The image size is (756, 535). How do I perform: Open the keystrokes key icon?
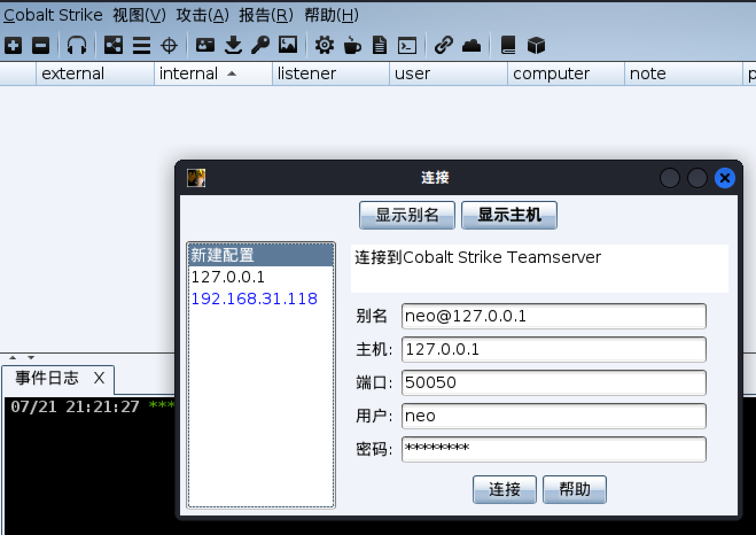point(260,45)
